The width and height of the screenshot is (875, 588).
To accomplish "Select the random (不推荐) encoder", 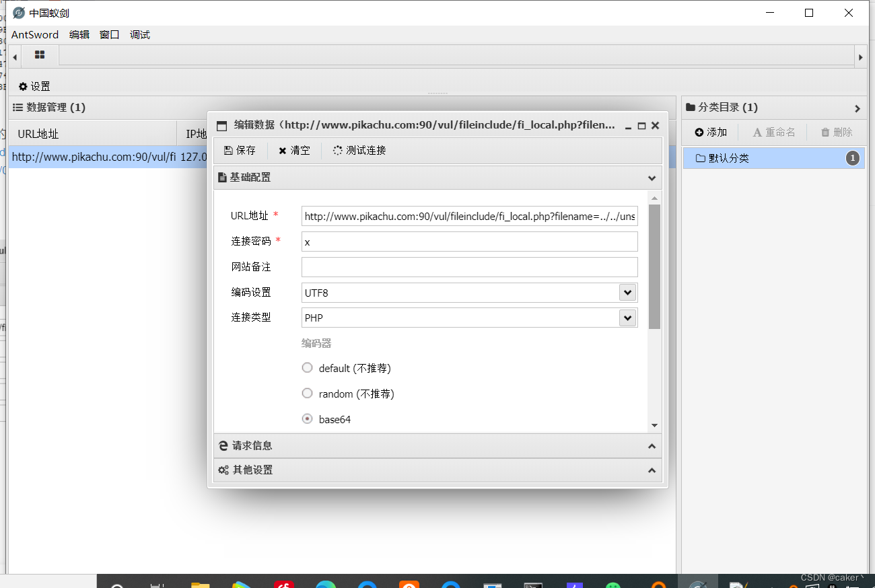I will 308,394.
